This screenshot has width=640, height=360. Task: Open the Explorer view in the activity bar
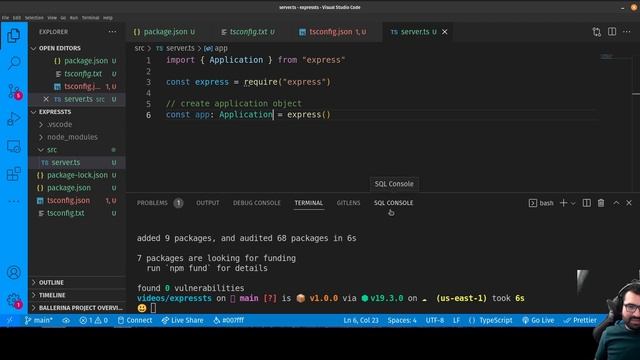point(13,36)
